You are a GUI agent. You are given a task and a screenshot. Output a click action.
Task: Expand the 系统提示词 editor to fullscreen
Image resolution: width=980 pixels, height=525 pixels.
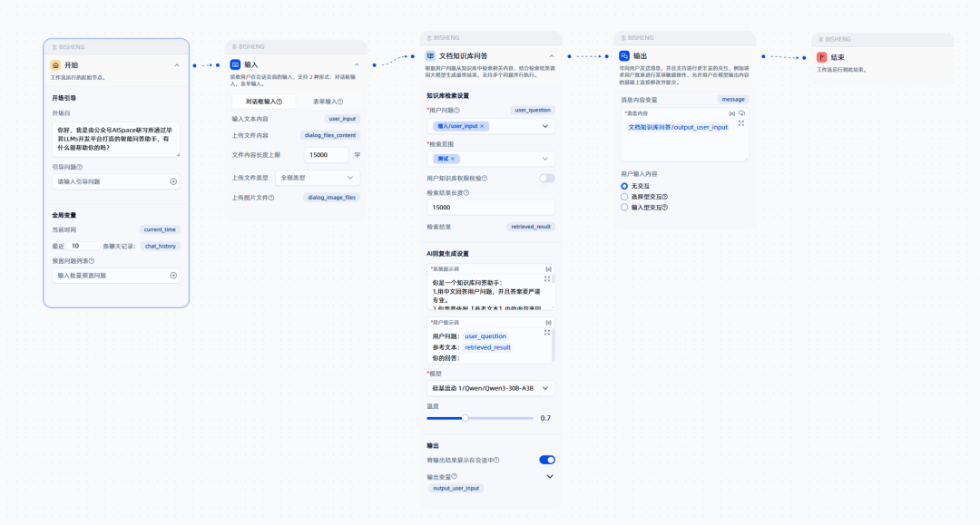click(547, 279)
